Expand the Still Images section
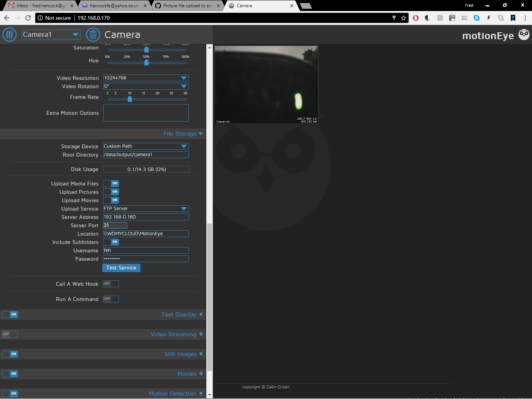 tap(183, 354)
